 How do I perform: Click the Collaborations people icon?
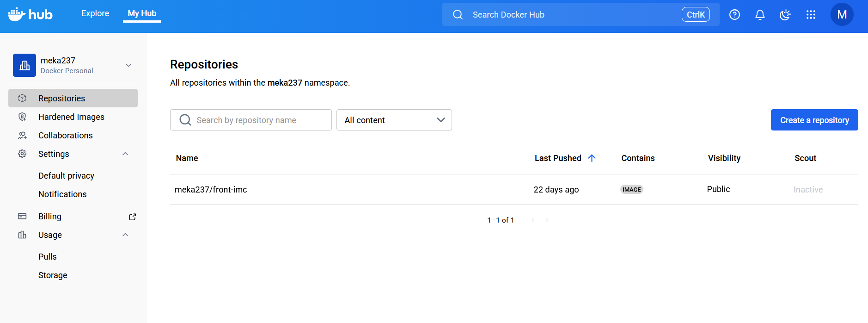(22, 135)
